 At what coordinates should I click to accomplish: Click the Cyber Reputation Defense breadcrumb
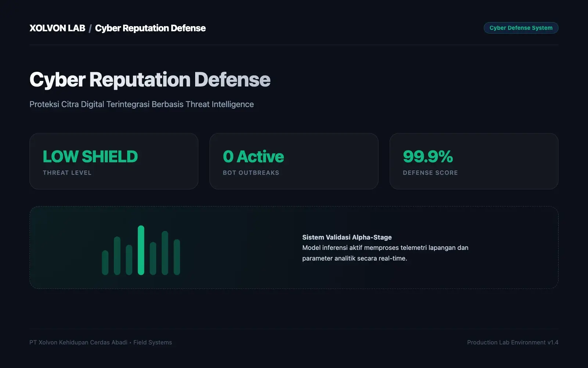tap(150, 28)
